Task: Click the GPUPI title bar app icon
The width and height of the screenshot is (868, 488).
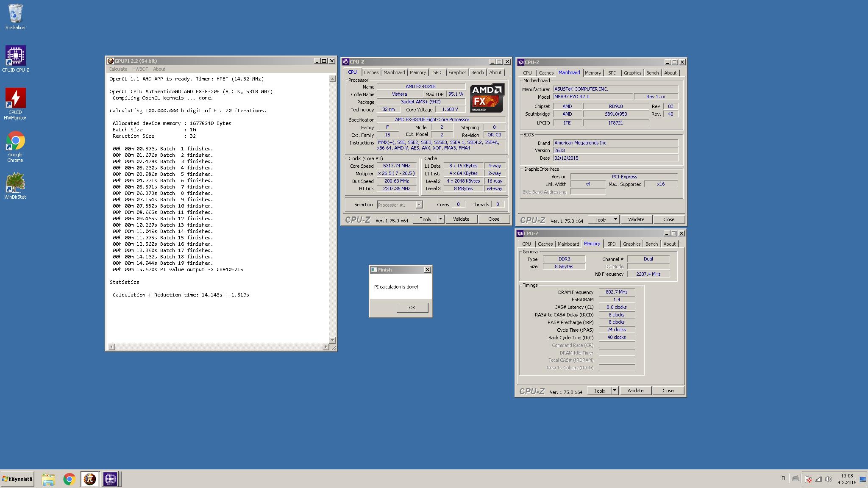Action: click(111, 61)
